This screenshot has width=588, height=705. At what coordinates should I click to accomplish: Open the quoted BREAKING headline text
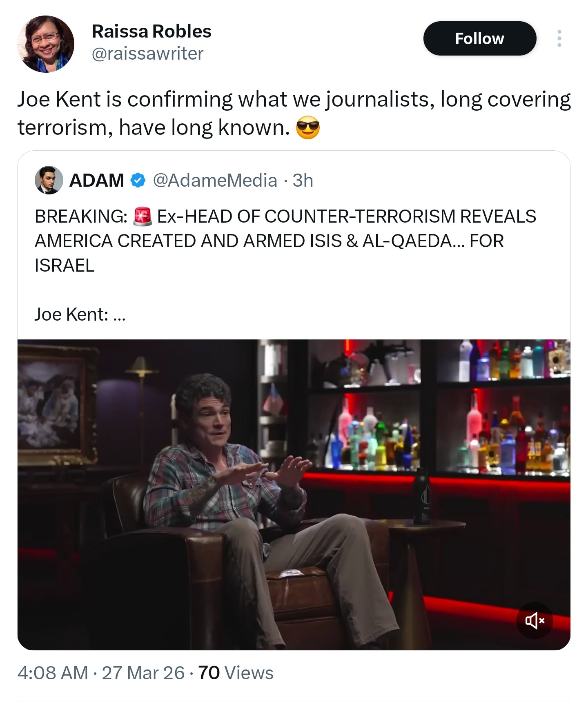[x=286, y=241]
